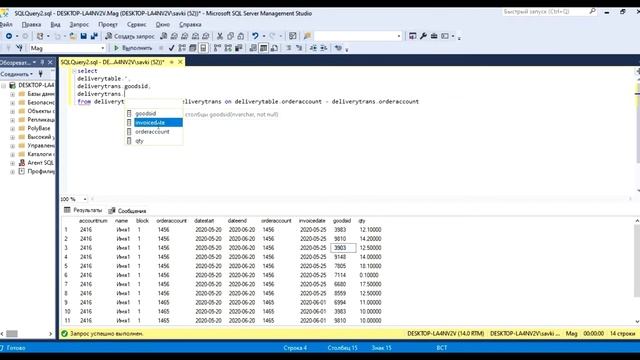Viewport: 640px width, 360px height.
Task: Click the Navigate Backward icon
Action: click(9, 36)
